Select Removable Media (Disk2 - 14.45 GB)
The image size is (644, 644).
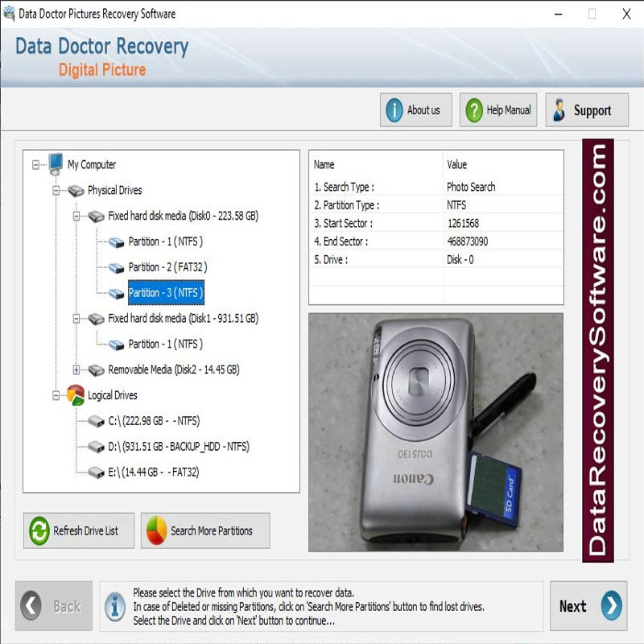click(x=174, y=370)
